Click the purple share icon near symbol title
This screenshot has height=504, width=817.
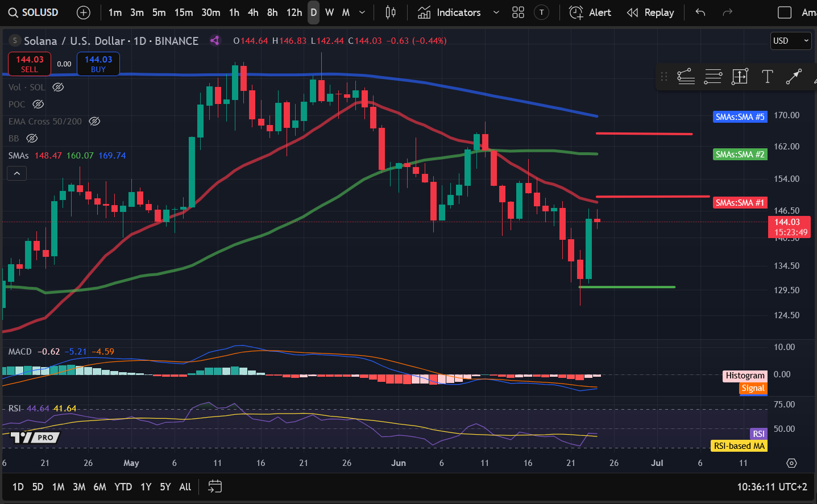(x=214, y=40)
